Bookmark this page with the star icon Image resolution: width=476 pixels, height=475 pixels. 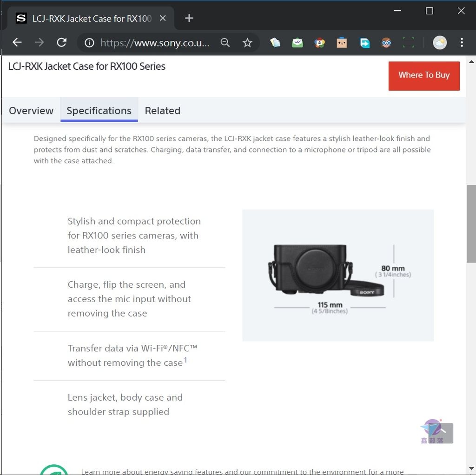pyautogui.click(x=247, y=43)
